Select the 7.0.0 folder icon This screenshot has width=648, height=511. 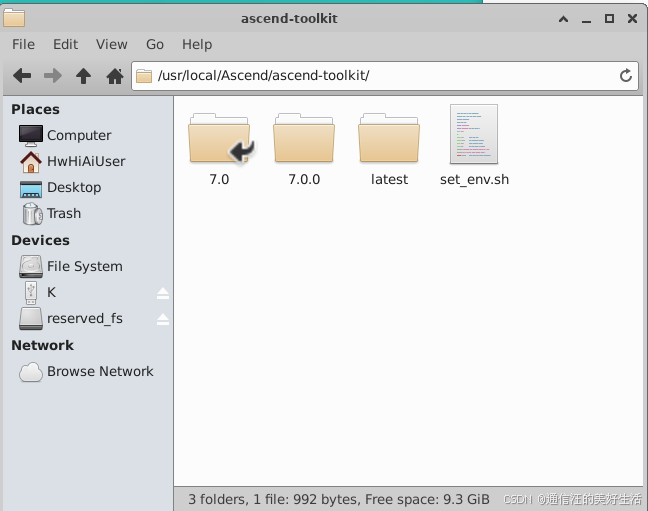pos(304,138)
